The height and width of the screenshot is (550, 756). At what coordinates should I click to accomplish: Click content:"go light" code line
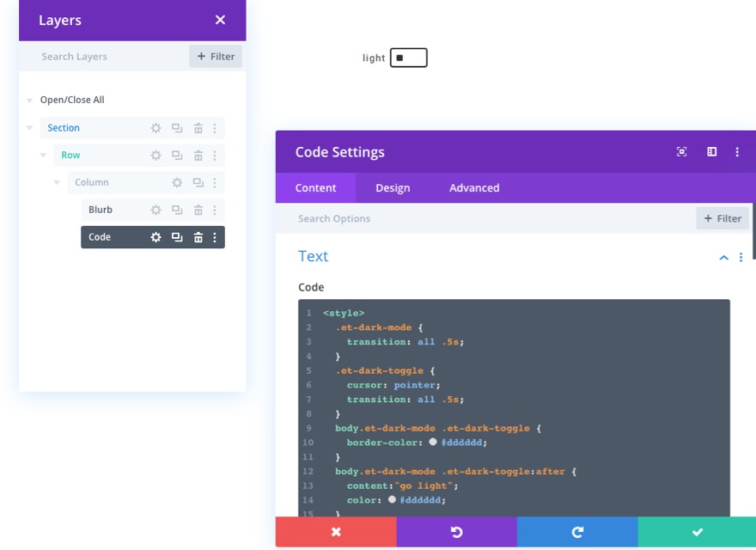(x=402, y=486)
